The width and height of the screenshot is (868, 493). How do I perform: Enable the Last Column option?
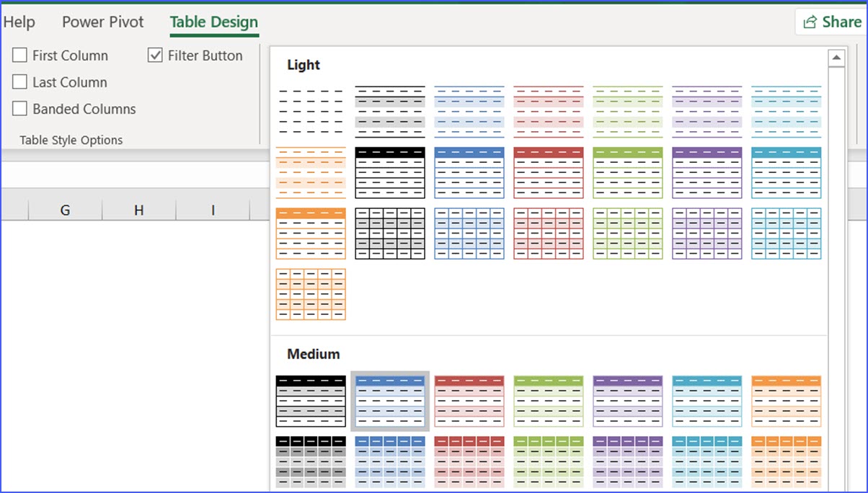(19, 82)
